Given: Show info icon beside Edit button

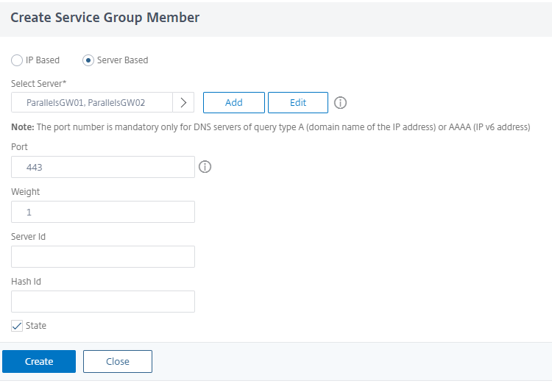Looking at the screenshot, I should click(x=341, y=103).
